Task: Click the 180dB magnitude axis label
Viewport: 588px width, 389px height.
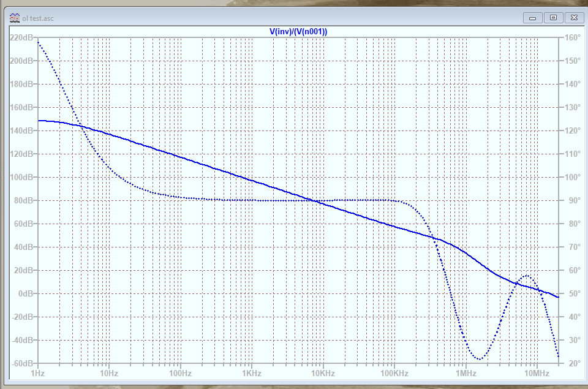Action: click(x=21, y=84)
